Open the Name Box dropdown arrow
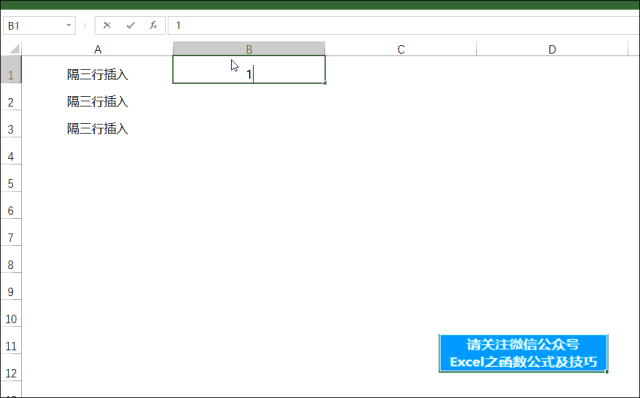 coord(69,25)
